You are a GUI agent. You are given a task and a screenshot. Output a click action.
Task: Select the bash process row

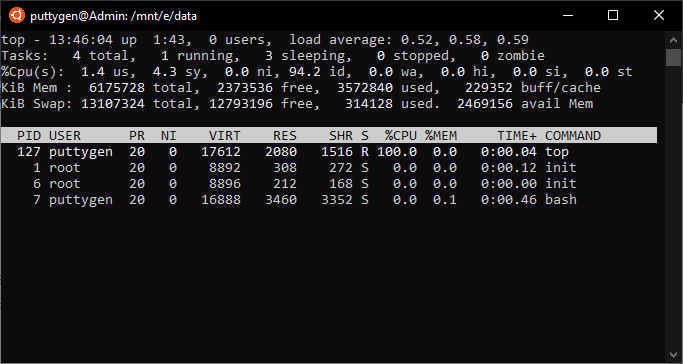click(329, 200)
